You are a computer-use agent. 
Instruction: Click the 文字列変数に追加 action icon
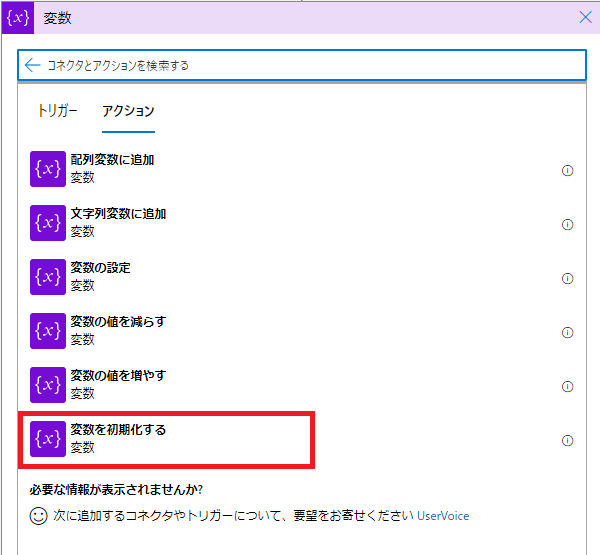point(48,223)
